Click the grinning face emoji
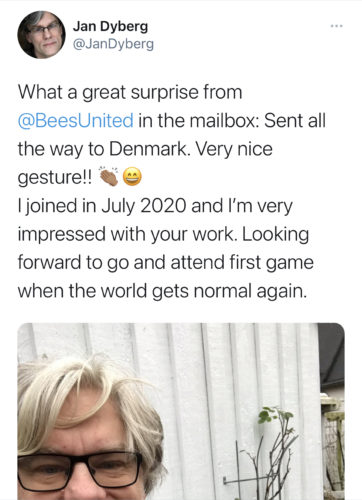The image size is (362, 500). tap(132, 177)
